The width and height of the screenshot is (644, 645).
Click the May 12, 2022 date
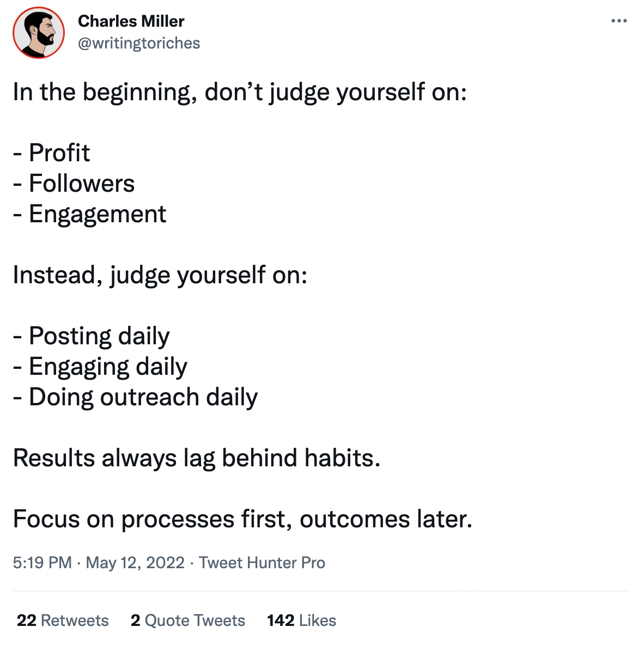click(135, 562)
